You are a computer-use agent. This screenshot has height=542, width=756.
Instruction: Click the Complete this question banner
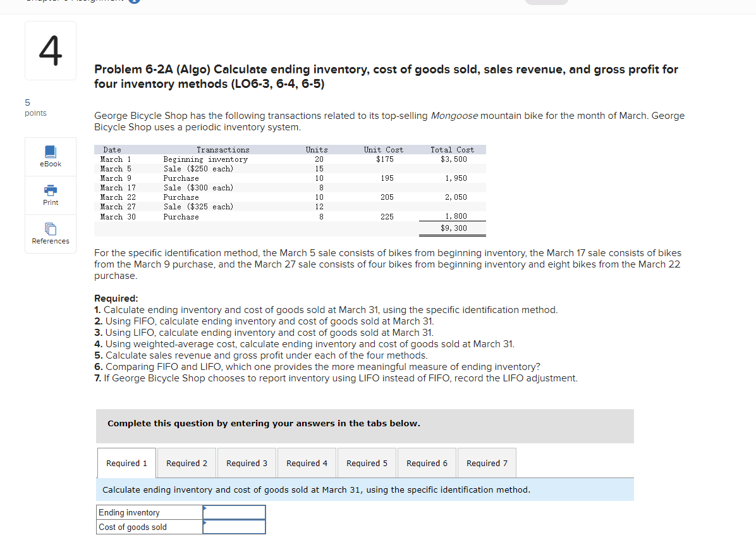tap(364, 426)
